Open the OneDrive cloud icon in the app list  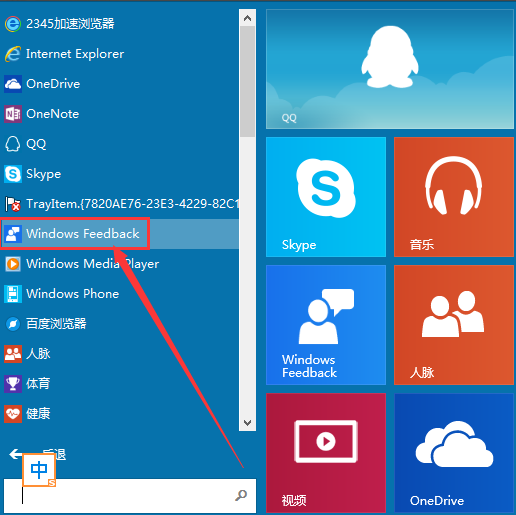[13, 84]
